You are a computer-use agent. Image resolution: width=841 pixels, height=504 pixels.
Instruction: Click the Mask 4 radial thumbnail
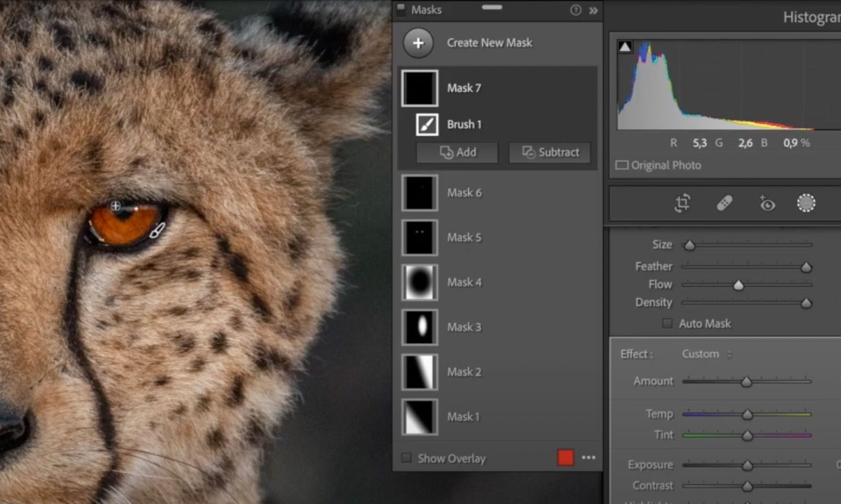coord(420,282)
